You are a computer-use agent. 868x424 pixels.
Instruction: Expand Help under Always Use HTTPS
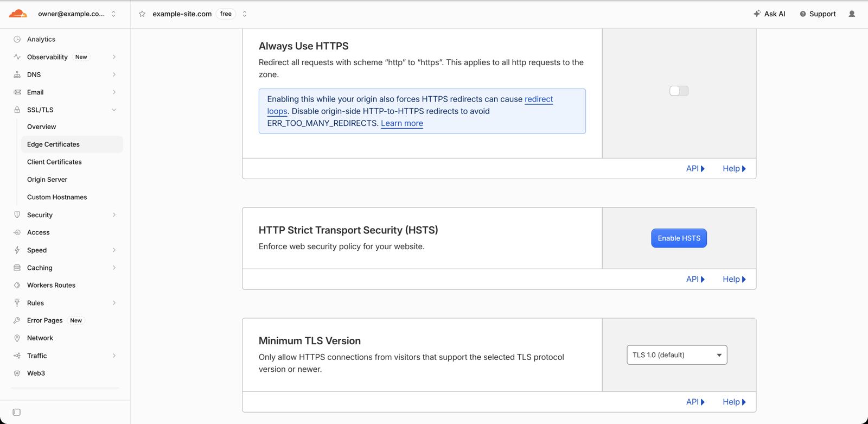click(x=734, y=169)
